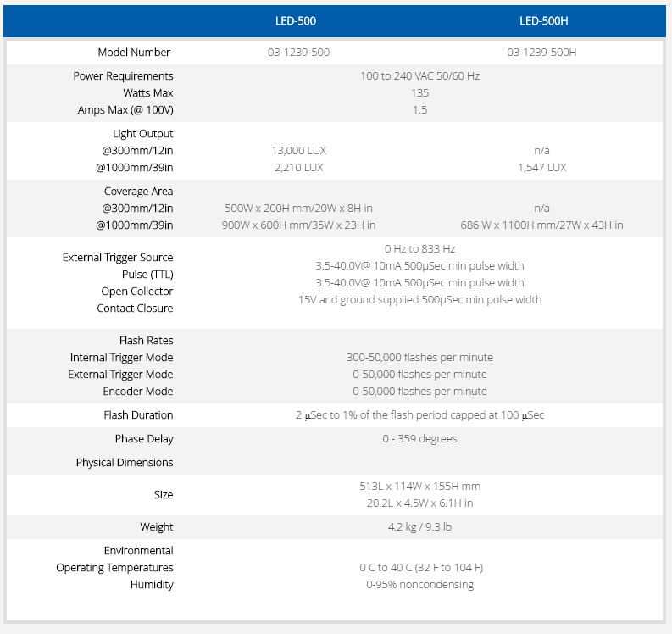The image size is (672, 634).
Task: Select the External Trigger Source label
Action: tap(118, 258)
